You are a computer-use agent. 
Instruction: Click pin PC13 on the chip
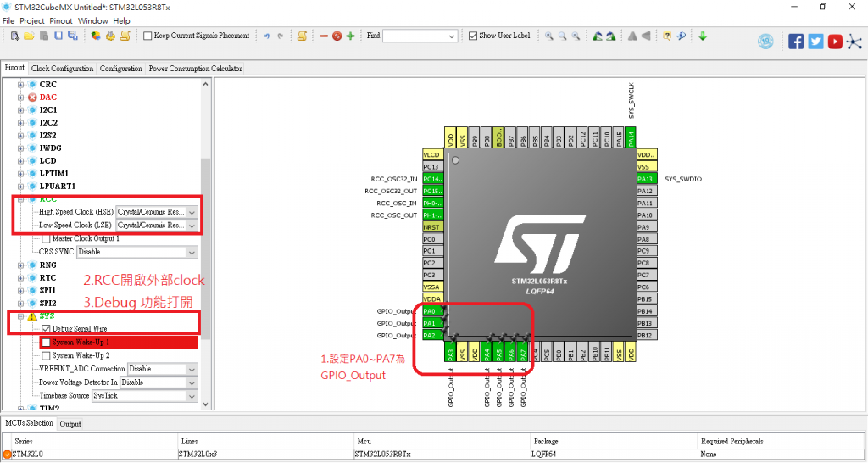click(x=432, y=167)
